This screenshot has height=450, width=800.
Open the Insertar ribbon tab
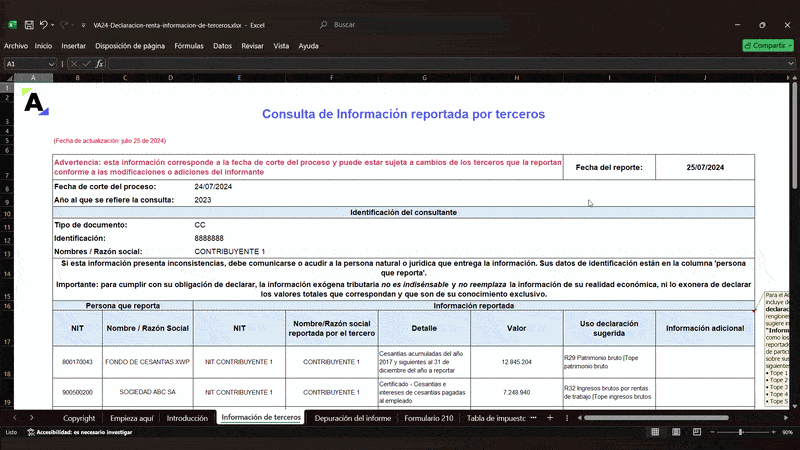[73, 46]
